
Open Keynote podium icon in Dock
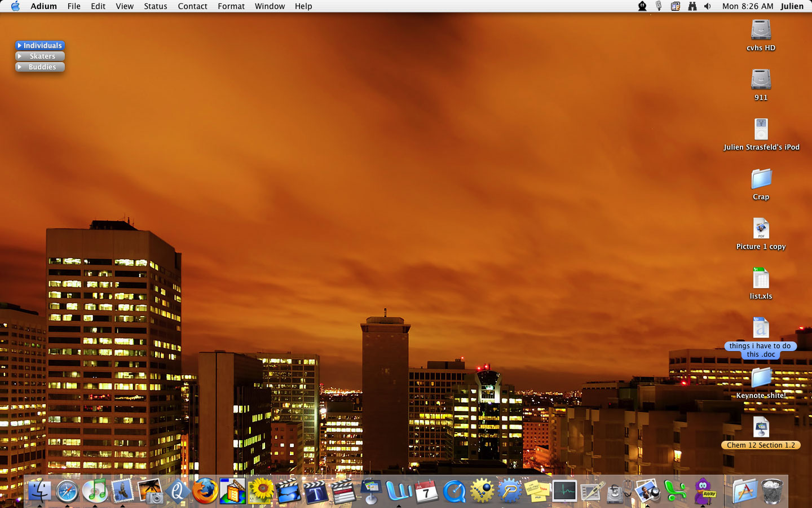pyautogui.click(x=371, y=491)
